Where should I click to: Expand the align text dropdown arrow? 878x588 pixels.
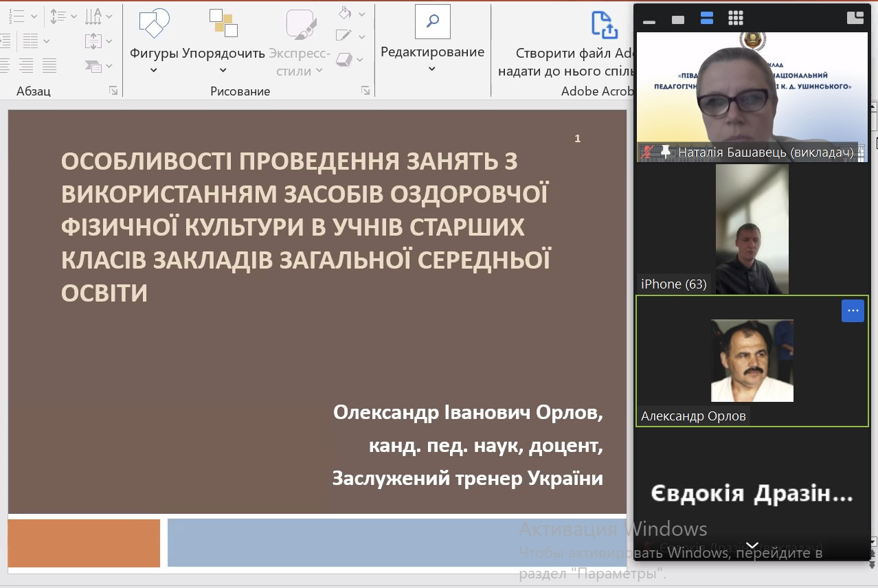click(x=110, y=41)
